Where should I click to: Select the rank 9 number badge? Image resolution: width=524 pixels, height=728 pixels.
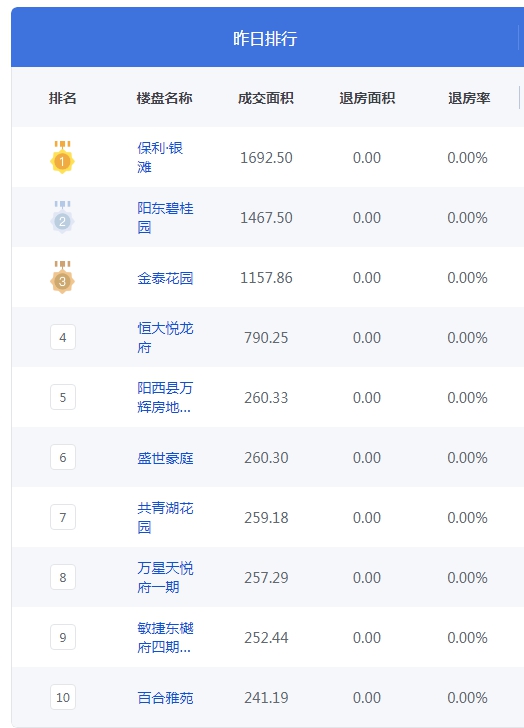click(x=63, y=637)
